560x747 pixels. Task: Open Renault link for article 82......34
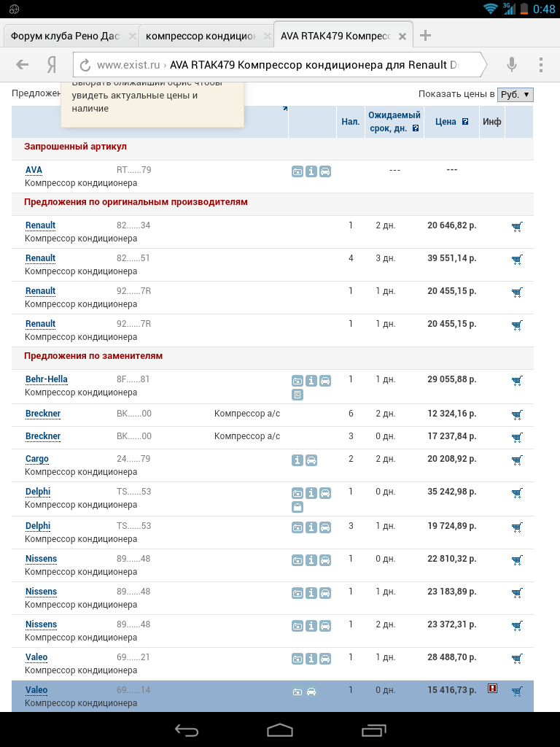tap(40, 225)
